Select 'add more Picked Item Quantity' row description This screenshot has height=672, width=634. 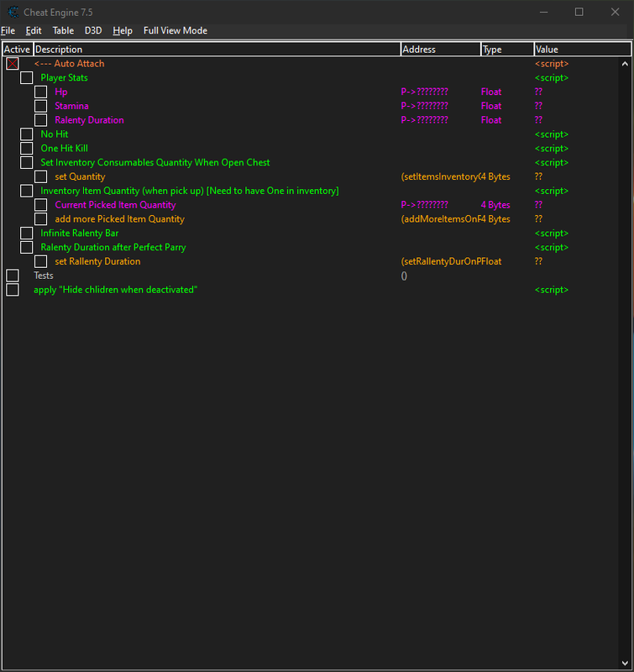[x=119, y=219]
